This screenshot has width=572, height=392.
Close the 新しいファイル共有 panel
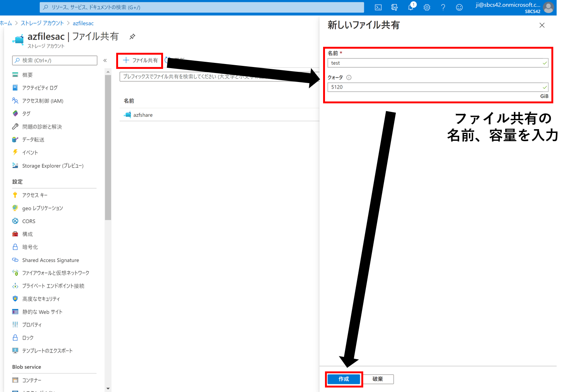pyautogui.click(x=542, y=25)
